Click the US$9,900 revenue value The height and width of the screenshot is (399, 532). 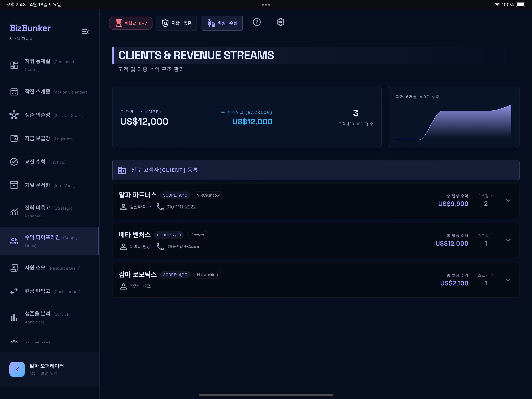point(453,204)
